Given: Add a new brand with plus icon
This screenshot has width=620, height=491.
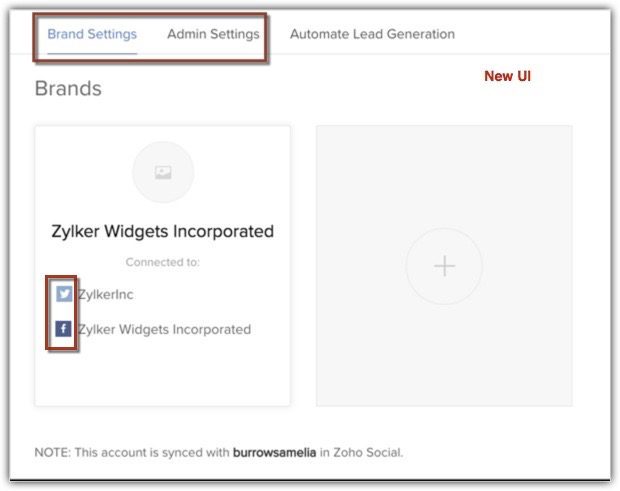Looking at the screenshot, I should pos(444,266).
